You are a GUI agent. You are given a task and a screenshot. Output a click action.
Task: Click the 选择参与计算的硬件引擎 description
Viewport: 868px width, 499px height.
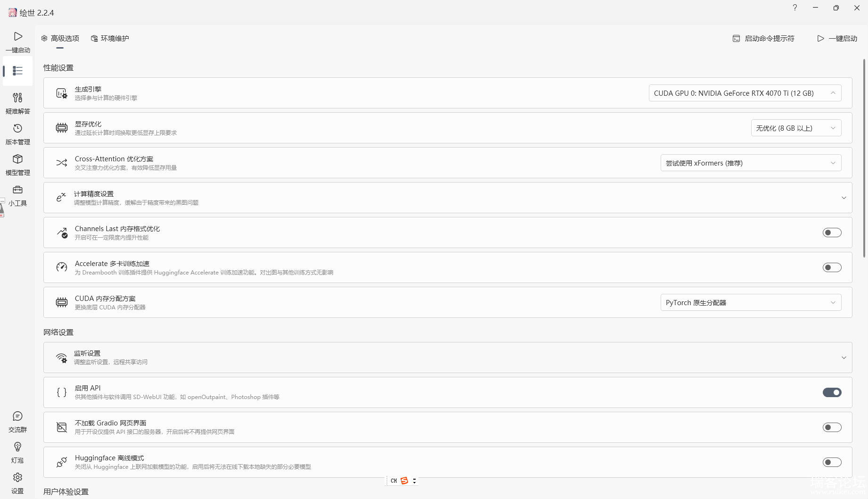point(106,98)
